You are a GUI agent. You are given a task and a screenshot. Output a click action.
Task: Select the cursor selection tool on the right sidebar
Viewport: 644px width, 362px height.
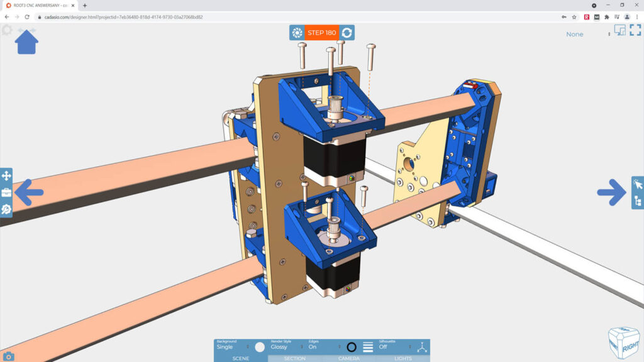[637, 182]
